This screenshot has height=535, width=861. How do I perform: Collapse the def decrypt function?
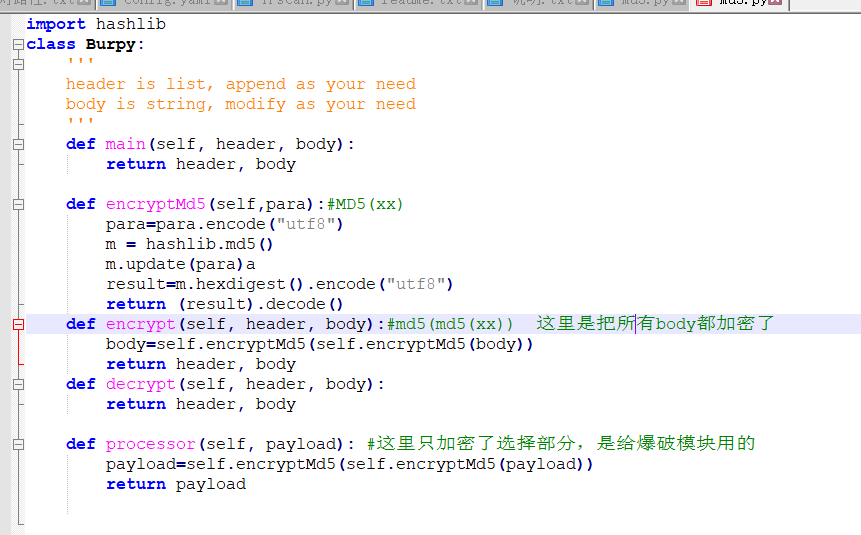(18, 385)
